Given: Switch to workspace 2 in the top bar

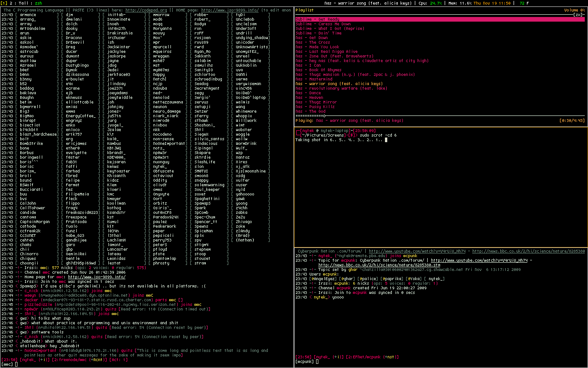Looking at the screenshot, I should 12,3.
